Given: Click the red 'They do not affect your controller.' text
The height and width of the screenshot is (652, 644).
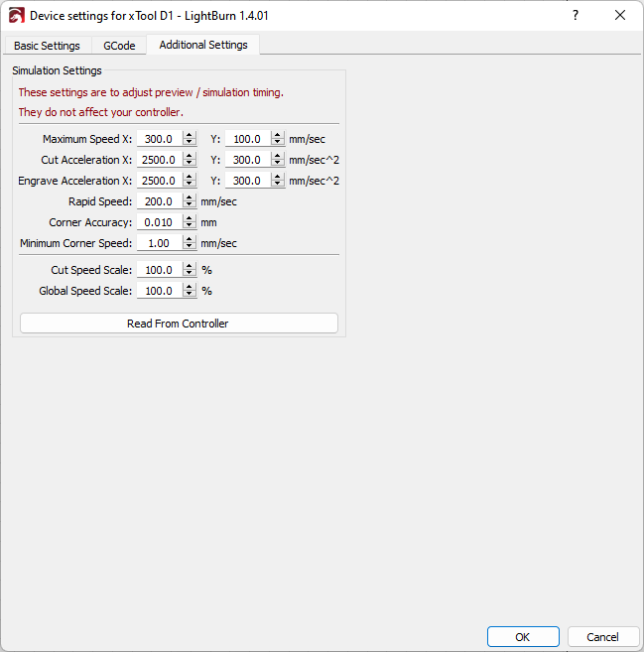Looking at the screenshot, I should click(x=101, y=112).
